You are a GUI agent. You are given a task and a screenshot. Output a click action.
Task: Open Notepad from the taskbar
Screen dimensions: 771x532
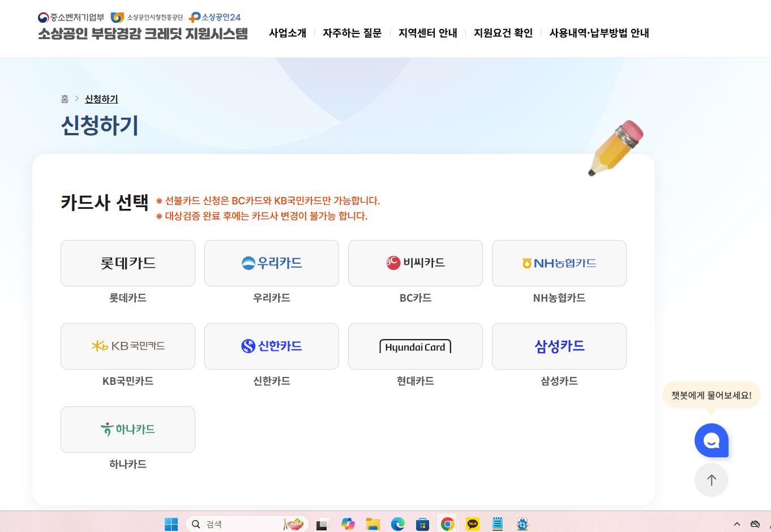(498, 524)
